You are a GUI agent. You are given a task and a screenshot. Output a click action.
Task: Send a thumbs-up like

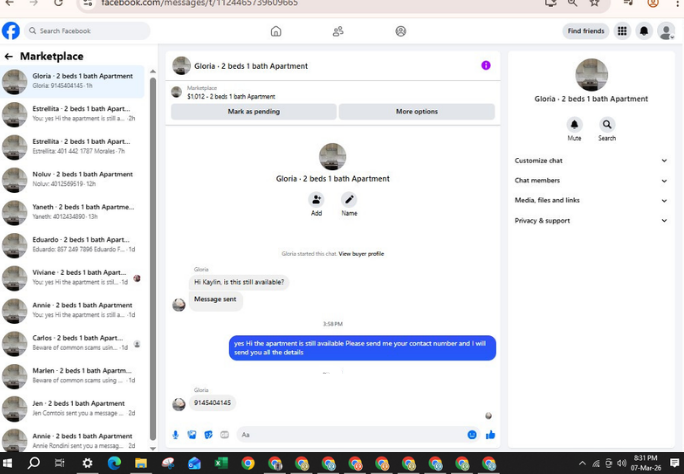tap(490, 435)
